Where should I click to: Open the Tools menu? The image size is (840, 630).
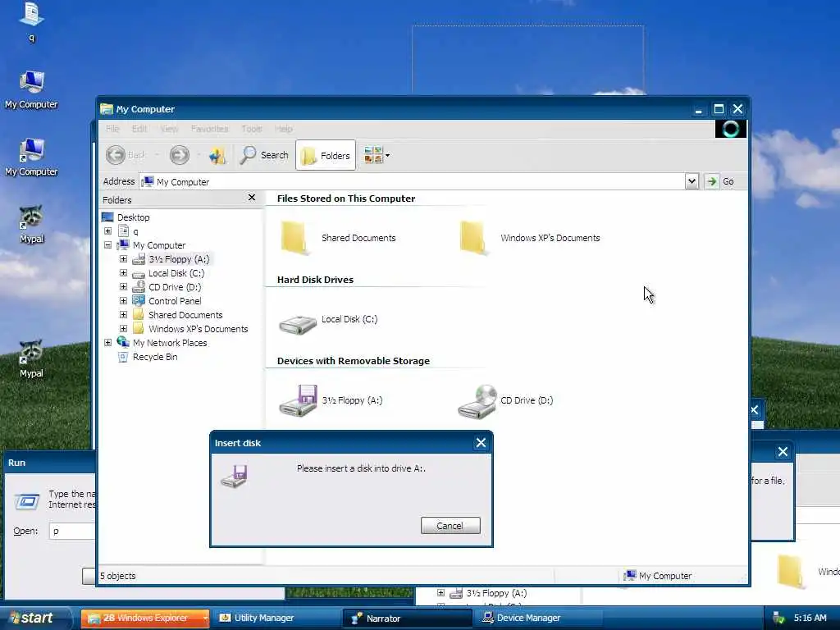[252, 129]
